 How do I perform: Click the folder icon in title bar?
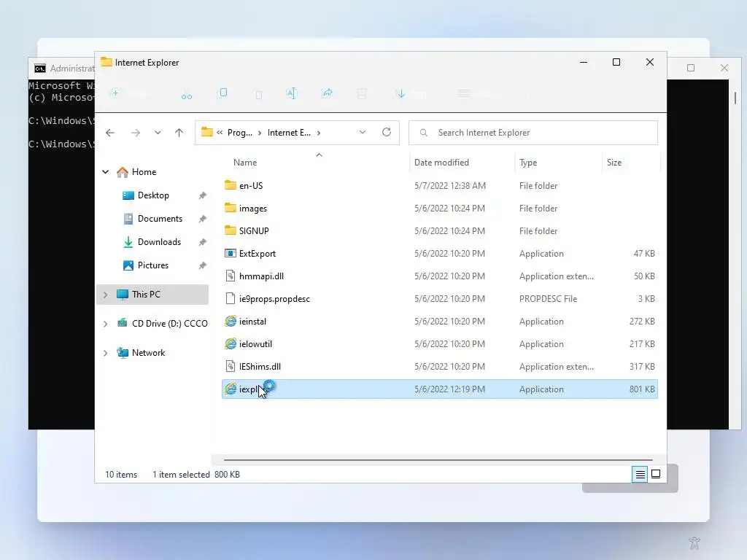pyautogui.click(x=107, y=63)
